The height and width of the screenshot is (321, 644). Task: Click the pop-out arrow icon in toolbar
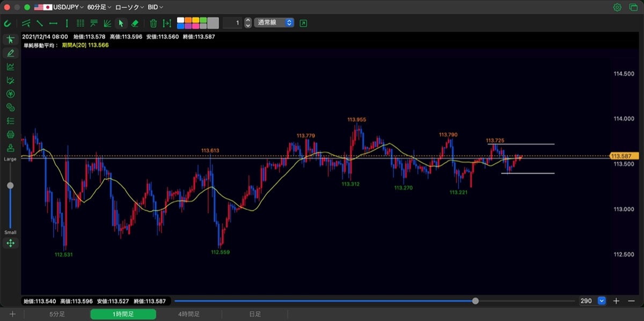[303, 23]
